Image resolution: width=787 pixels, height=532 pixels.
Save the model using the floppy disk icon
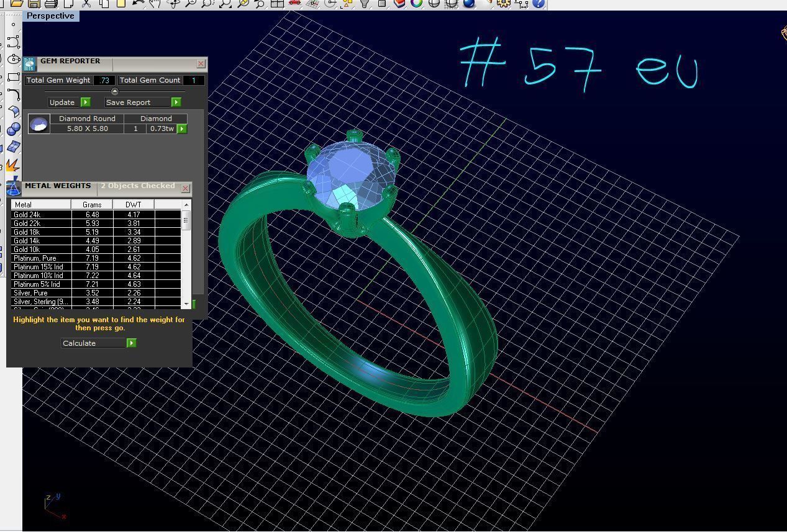(x=35, y=3)
